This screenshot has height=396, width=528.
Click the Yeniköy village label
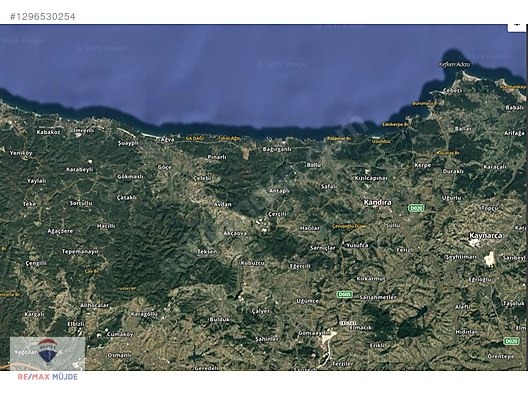click(x=21, y=153)
